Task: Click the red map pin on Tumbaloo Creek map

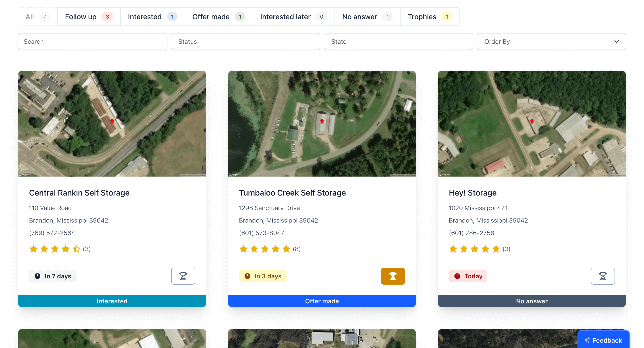Action: (322, 121)
